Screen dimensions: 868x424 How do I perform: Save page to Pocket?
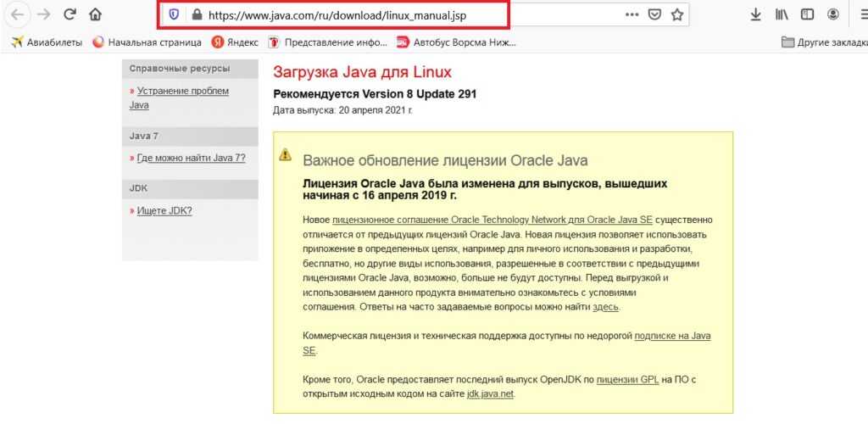pyautogui.click(x=654, y=14)
